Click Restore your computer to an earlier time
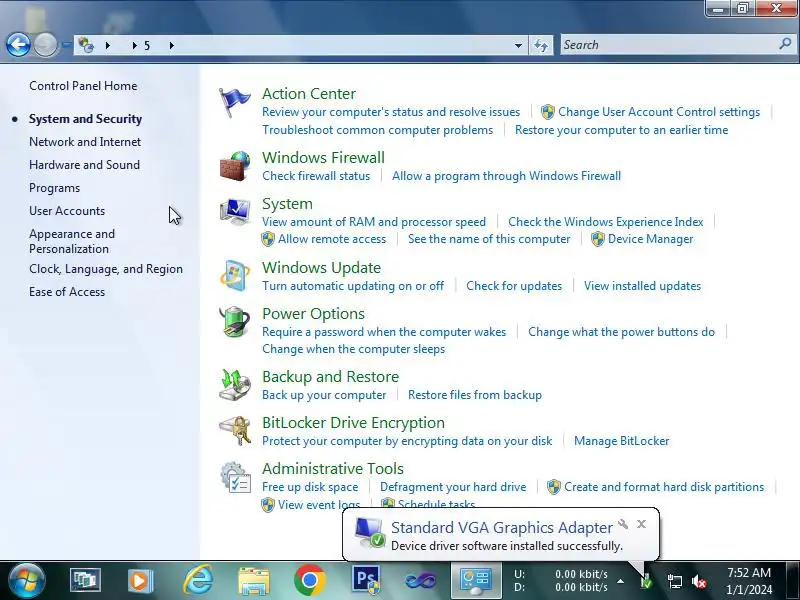 click(x=621, y=130)
